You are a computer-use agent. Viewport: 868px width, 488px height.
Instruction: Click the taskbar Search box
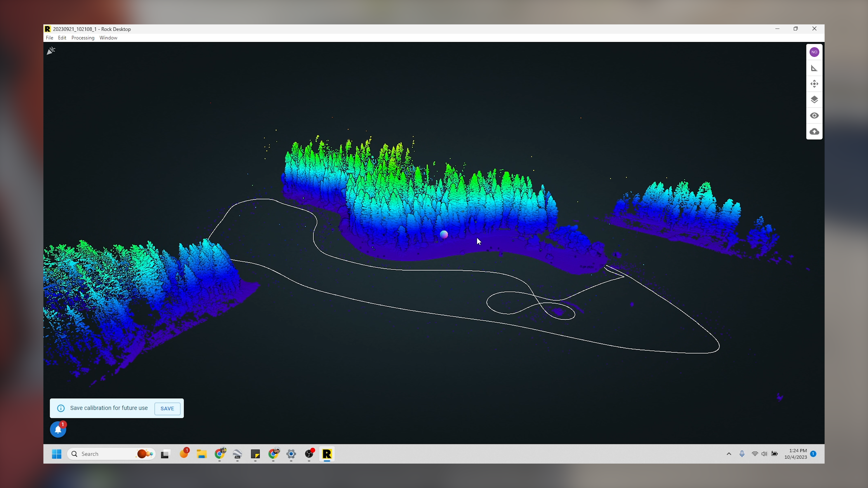(x=111, y=454)
